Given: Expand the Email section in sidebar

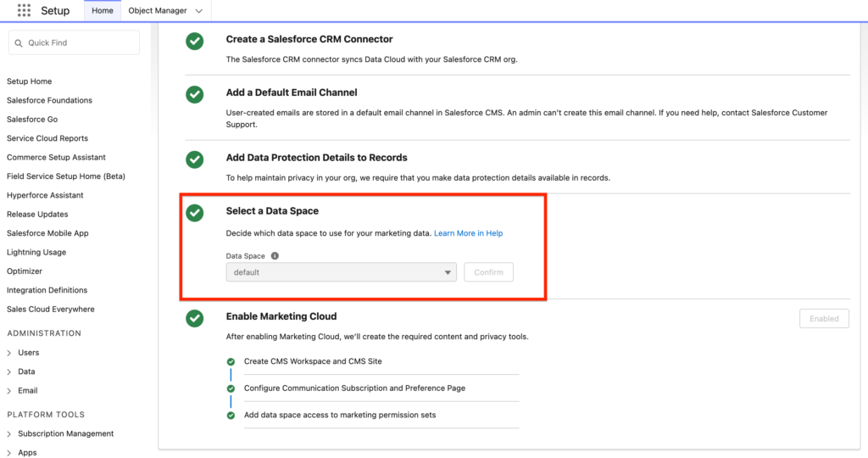Looking at the screenshot, I should 9,391.
